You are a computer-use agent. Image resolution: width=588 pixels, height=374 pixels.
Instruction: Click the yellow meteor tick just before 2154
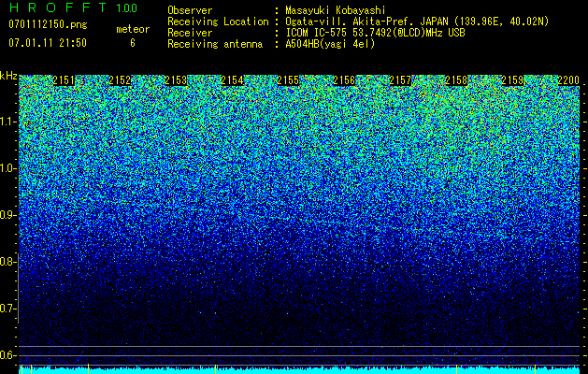coord(215,369)
